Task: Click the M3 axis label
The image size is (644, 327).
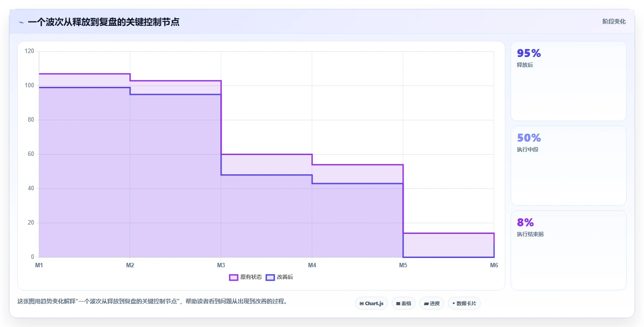Action: point(221,265)
